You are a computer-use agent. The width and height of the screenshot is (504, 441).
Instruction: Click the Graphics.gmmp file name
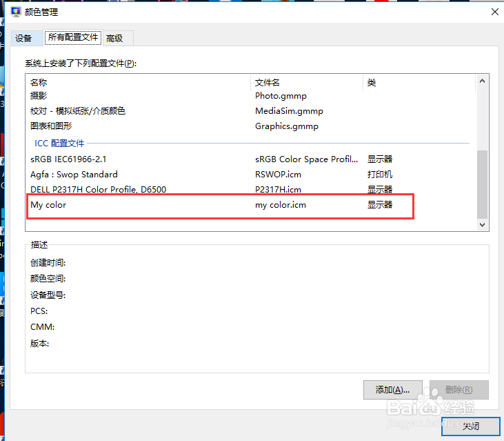click(x=286, y=126)
